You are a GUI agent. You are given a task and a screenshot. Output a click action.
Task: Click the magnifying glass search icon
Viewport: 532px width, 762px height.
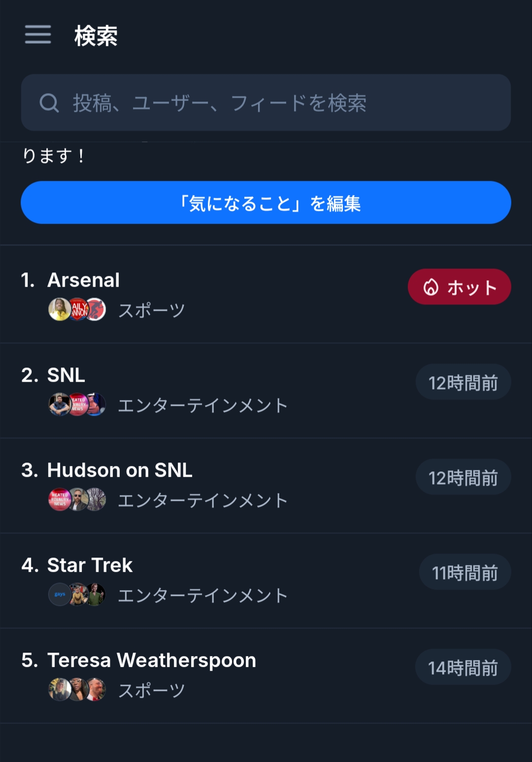click(x=49, y=103)
